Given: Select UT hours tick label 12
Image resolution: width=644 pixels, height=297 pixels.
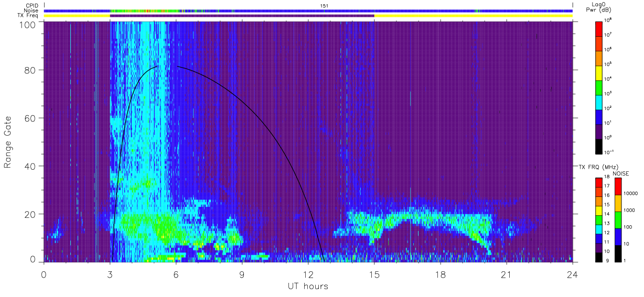Looking at the screenshot, I should [308, 274].
